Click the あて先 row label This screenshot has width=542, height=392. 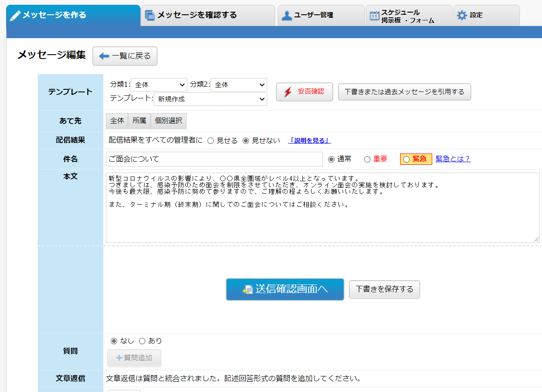point(70,121)
